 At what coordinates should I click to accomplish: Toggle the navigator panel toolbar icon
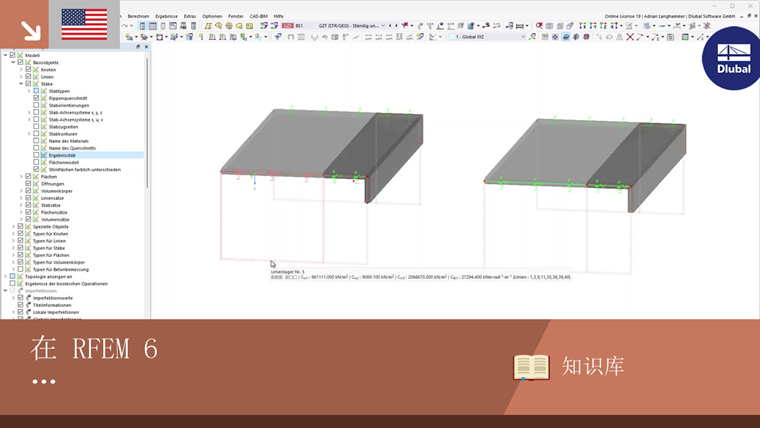[x=142, y=26]
